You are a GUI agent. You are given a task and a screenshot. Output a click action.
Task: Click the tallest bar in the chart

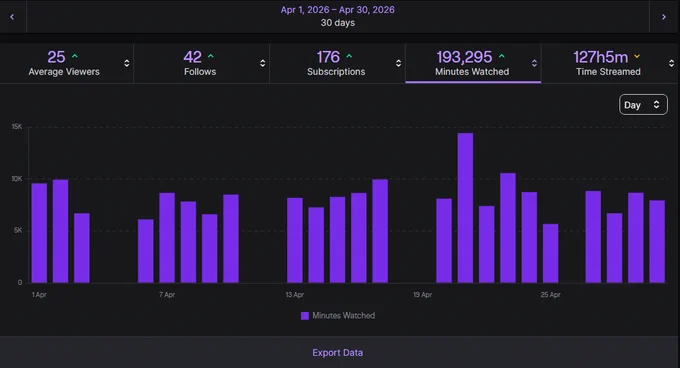click(465, 208)
